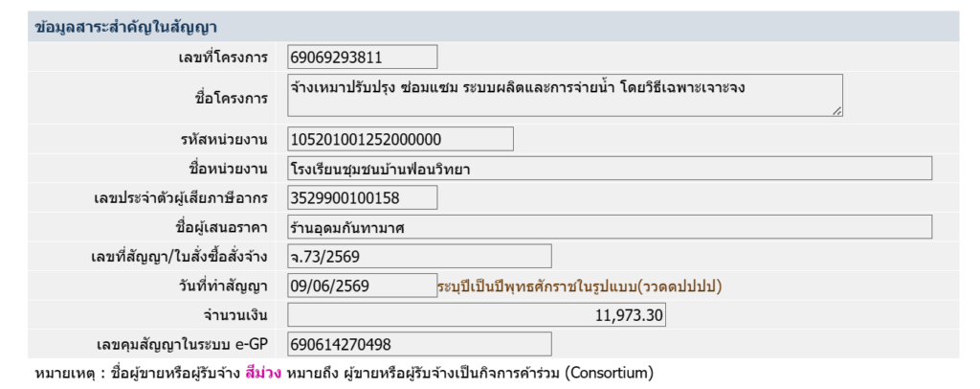Click the ข้อมูลสาระสำคัญในสัญญา section header
Viewport: 980px width, 389px height.
tap(126, 27)
